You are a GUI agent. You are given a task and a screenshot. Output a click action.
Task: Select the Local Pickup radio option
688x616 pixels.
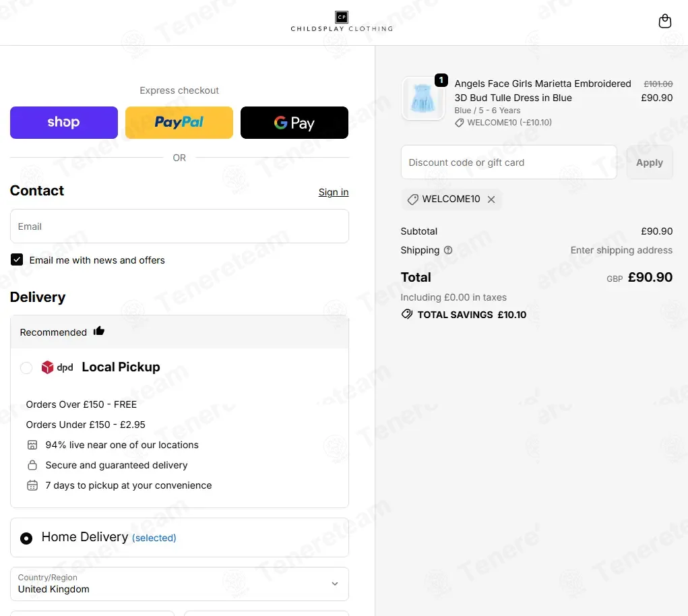[26, 368]
